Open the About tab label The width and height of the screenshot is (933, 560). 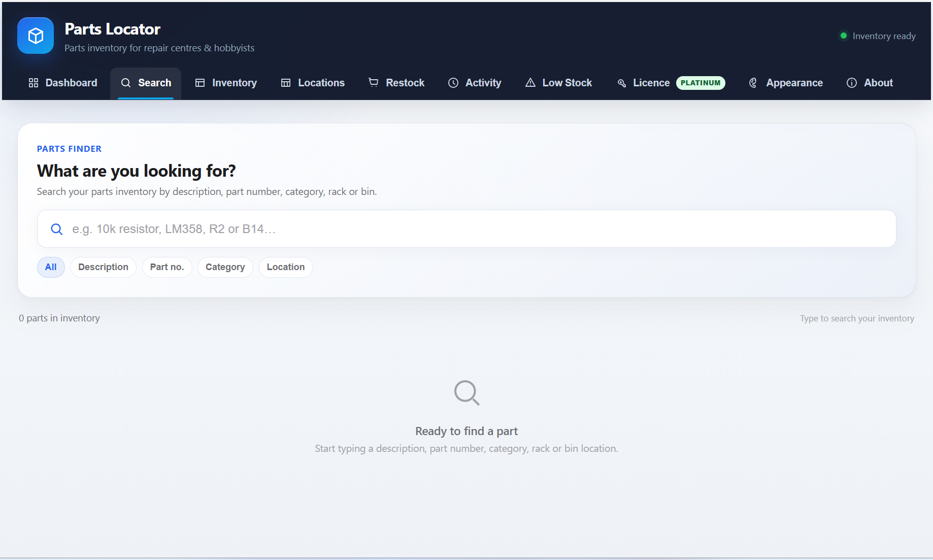(x=878, y=83)
